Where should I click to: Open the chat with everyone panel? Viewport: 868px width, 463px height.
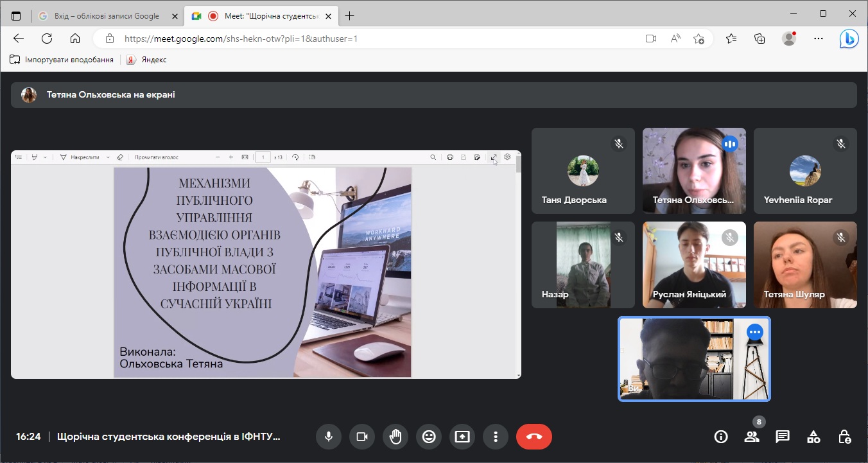tap(783, 437)
